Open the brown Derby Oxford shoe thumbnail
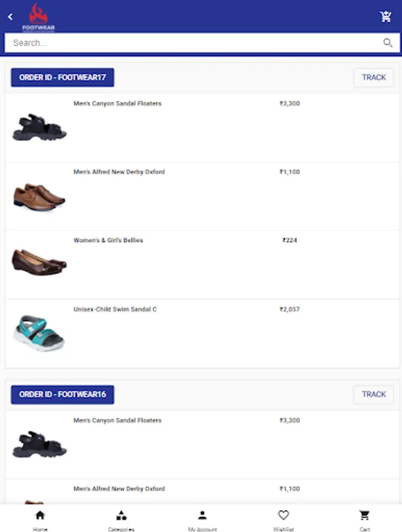 [39, 196]
